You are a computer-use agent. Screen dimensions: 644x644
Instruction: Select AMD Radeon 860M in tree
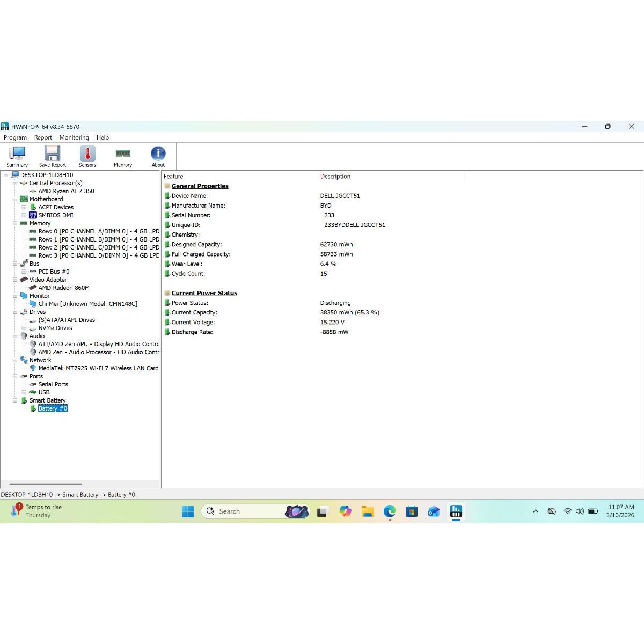tap(64, 288)
